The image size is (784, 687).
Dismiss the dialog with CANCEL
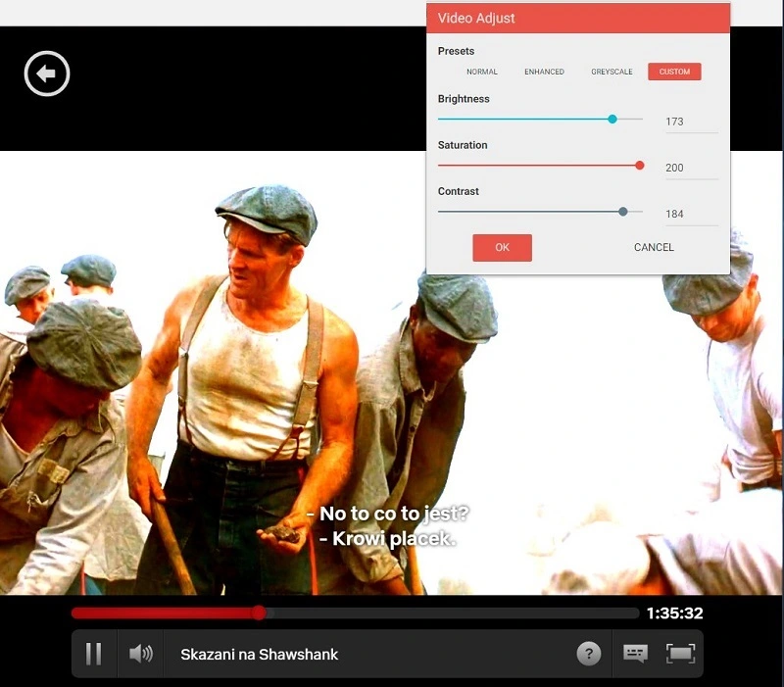(x=653, y=247)
